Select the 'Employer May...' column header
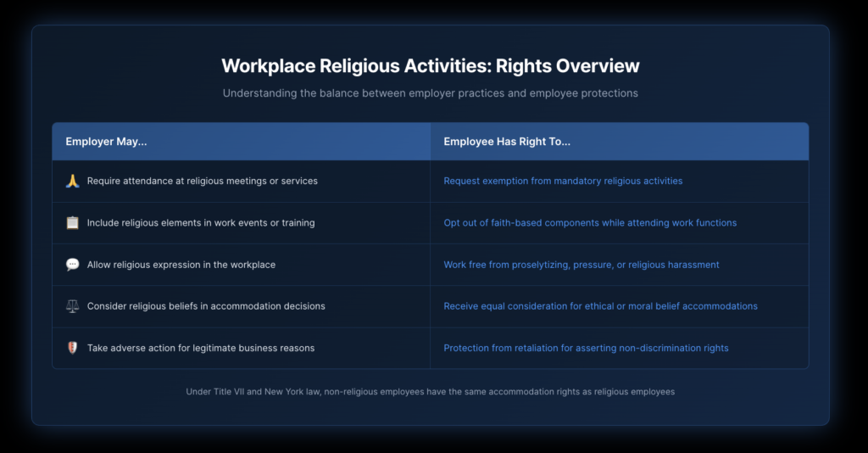 tap(242, 142)
